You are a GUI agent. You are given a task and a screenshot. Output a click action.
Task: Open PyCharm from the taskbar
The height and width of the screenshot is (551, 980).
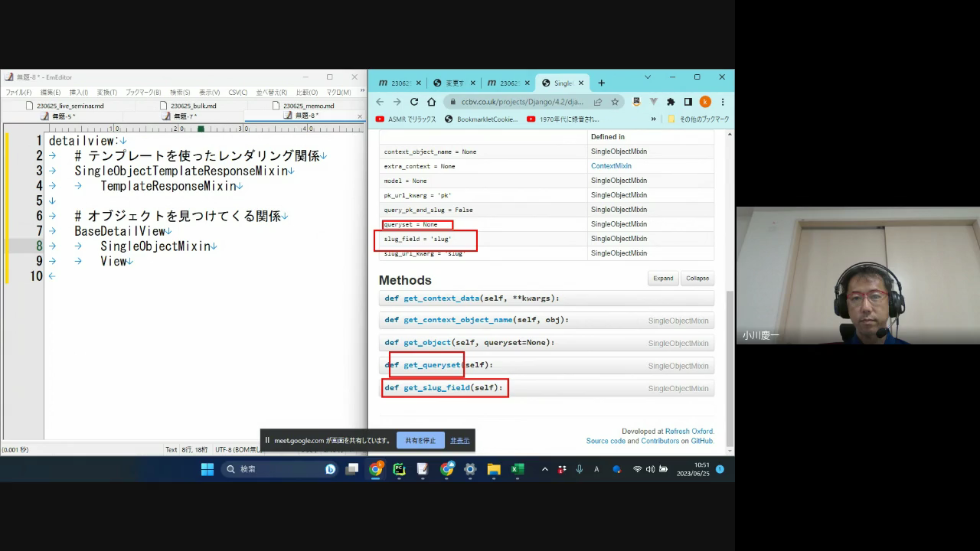click(399, 469)
